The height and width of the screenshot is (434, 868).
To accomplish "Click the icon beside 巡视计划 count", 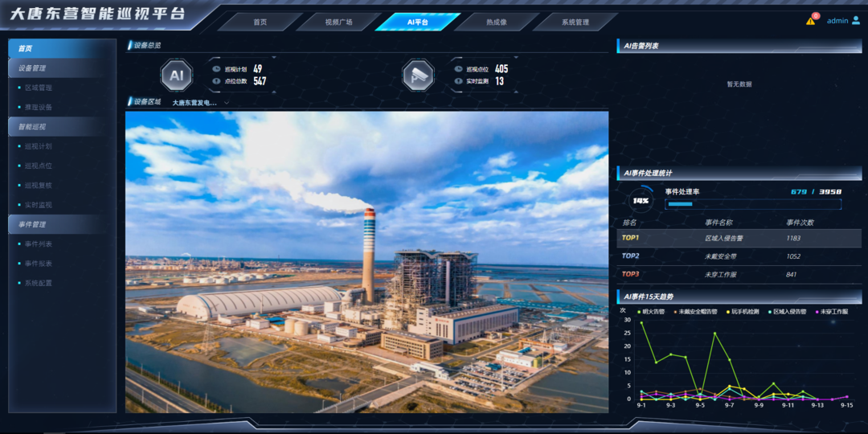I will click(x=216, y=69).
